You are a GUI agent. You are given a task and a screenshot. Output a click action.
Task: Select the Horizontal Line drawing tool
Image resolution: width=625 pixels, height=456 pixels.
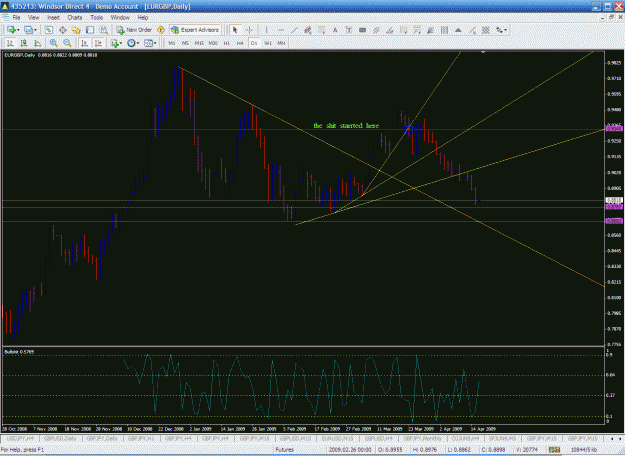[280, 30]
